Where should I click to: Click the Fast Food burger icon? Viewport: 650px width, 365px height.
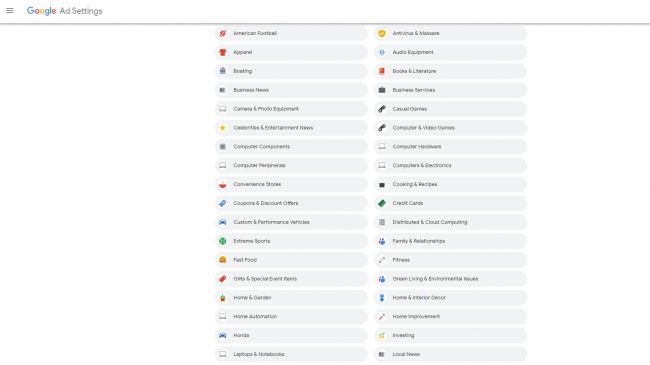223,260
